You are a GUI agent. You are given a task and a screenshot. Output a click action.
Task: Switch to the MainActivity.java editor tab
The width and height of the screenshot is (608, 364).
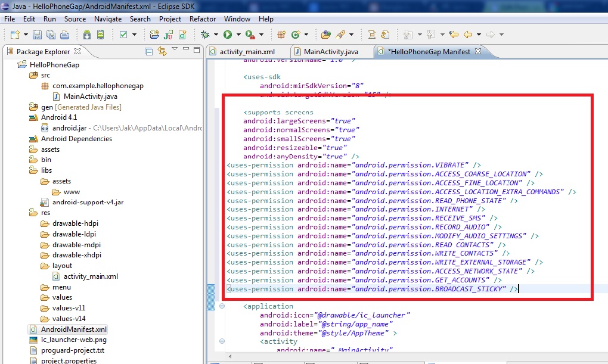pyautogui.click(x=331, y=52)
